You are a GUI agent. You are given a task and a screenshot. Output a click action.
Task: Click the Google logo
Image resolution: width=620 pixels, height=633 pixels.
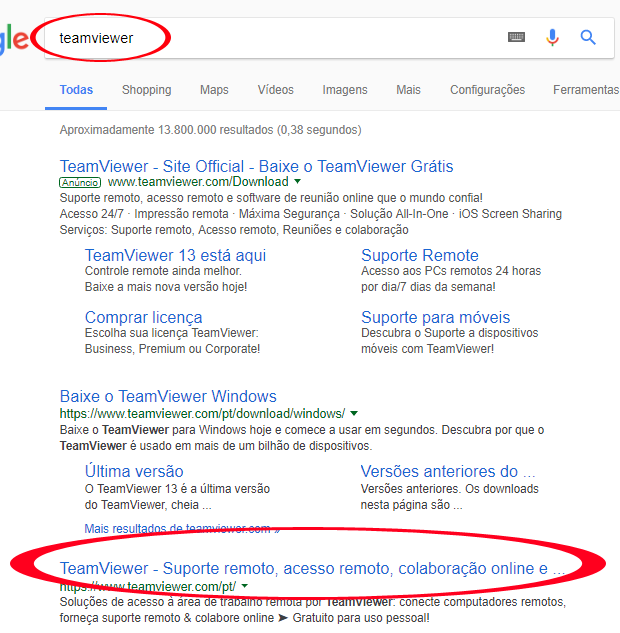14,39
